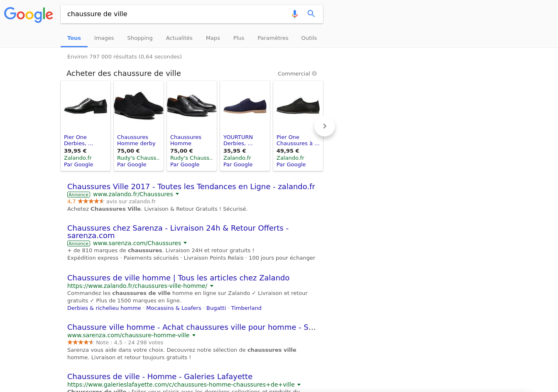
Task: Open Chaussures Homme 75,00 € leather shoe image
Action: pyautogui.click(x=192, y=106)
